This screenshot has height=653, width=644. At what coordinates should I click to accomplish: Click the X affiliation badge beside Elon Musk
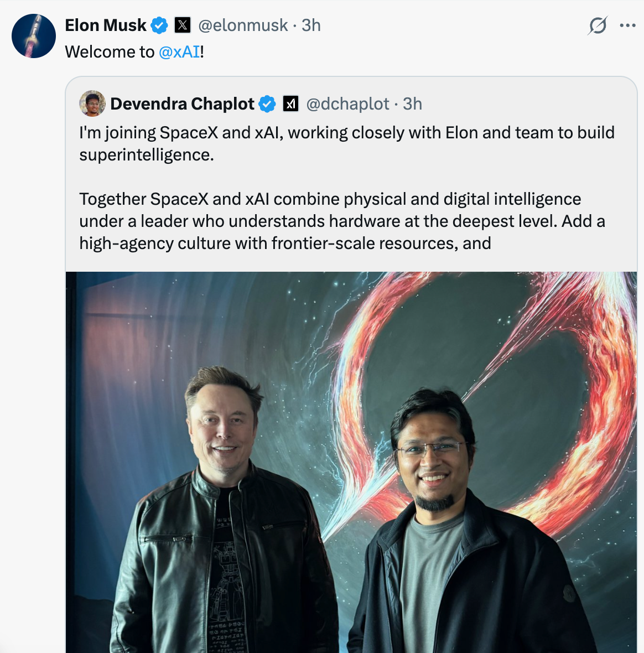point(183,25)
